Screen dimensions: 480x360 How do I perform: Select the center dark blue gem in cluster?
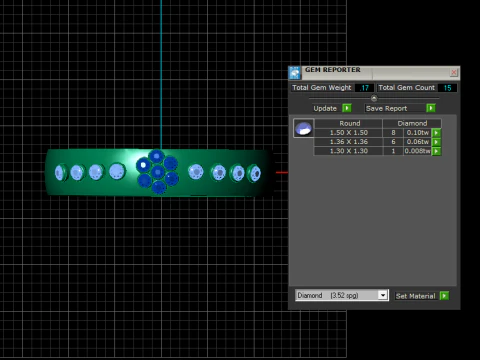(x=158, y=172)
